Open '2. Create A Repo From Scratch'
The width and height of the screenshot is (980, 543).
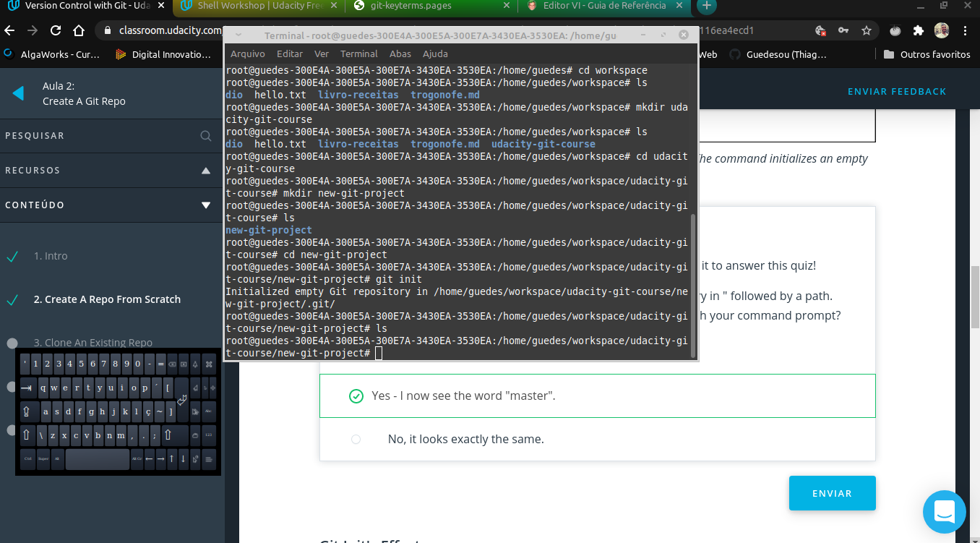[x=107, y=299]
